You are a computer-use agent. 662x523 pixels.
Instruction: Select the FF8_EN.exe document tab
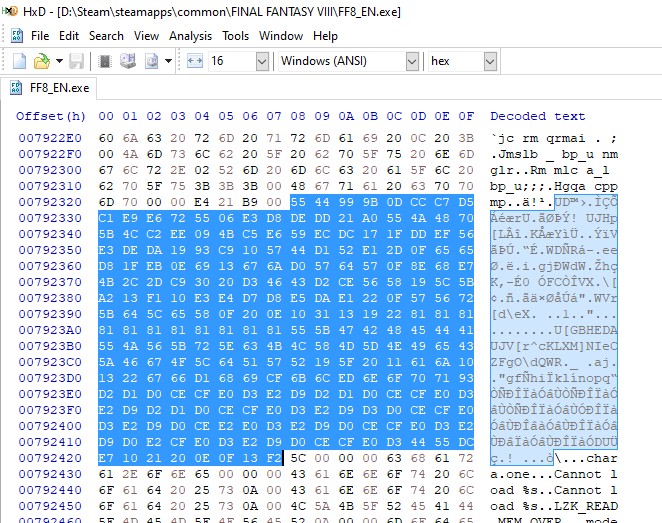(49, 88)
